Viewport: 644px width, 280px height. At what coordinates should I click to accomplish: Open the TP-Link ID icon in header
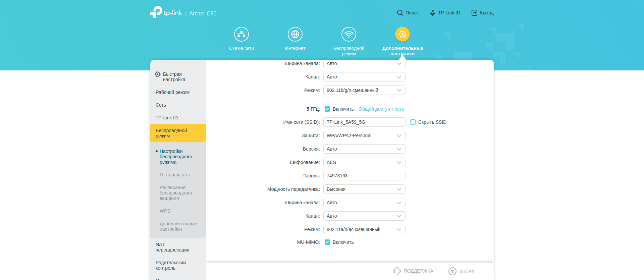click(433, 13)
